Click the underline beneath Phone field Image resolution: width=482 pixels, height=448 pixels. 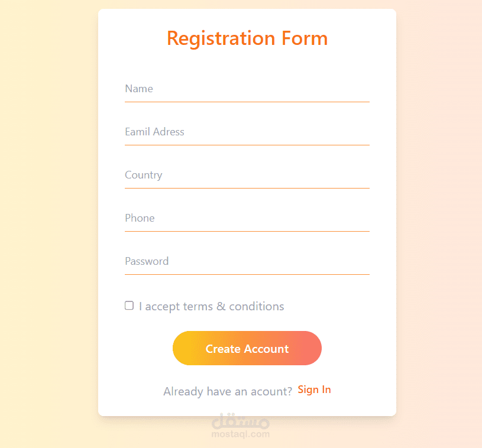pos(247,231)
